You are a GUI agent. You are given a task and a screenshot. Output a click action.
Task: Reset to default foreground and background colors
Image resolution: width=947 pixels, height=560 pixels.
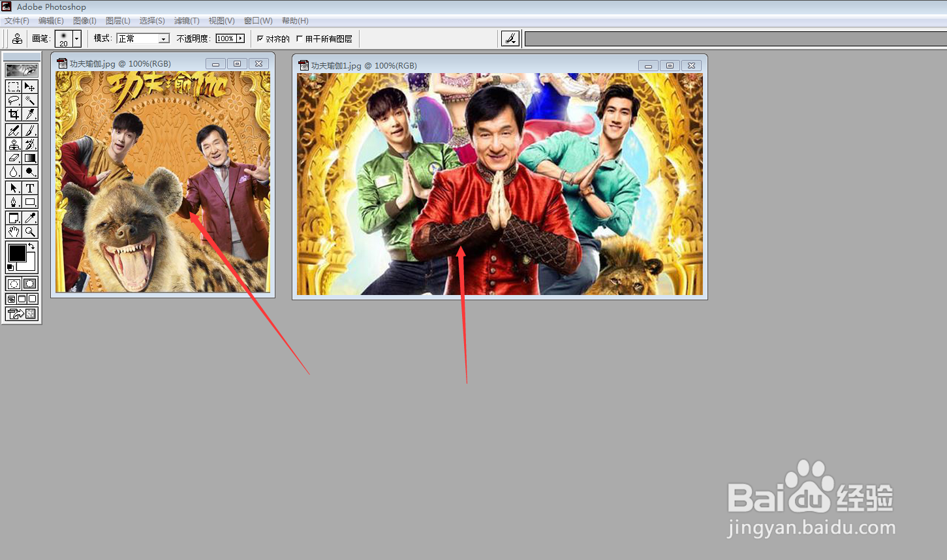pos(10,268)
